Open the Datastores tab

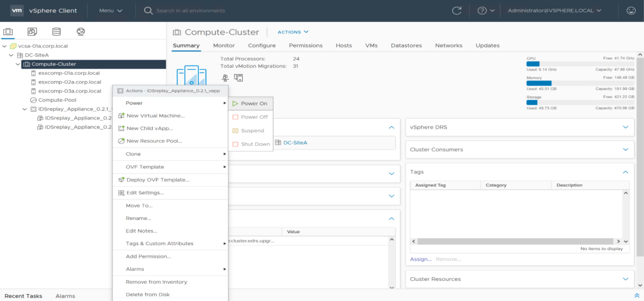(x=406, y=46)
